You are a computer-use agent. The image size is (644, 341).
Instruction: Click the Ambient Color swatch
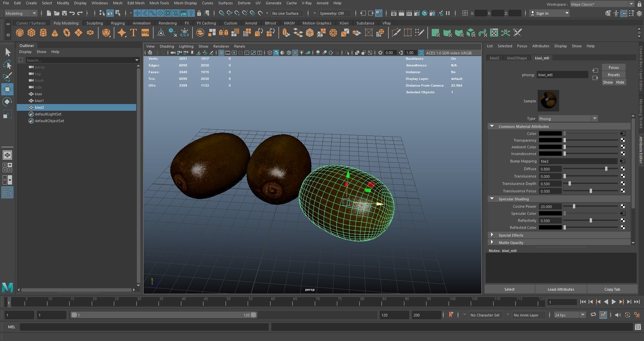pos(550,147)
